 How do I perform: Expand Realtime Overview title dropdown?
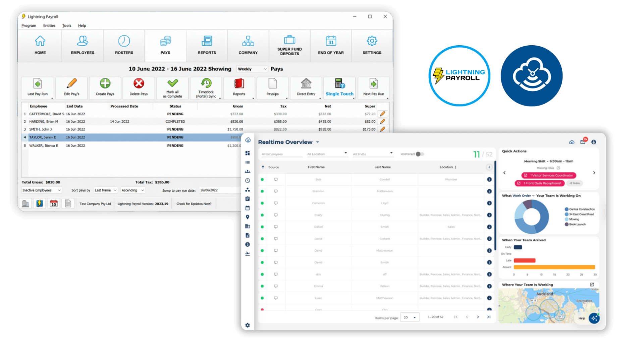point(317,142)
